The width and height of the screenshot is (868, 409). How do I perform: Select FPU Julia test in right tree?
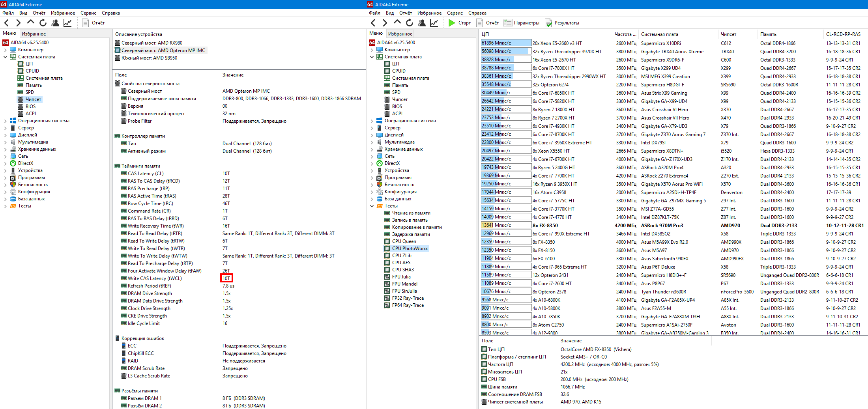tap(401, 277)
